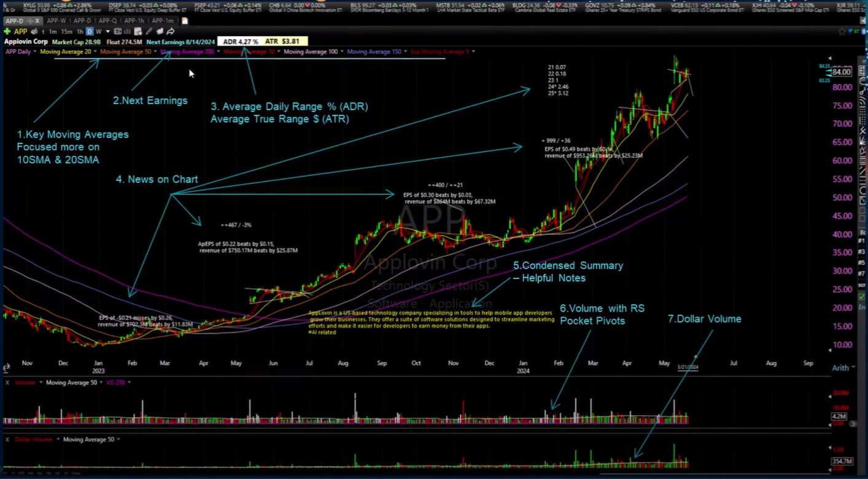Switch to the APP-Q tab
The height and width of the screenshot is (479, 868).
107,21
